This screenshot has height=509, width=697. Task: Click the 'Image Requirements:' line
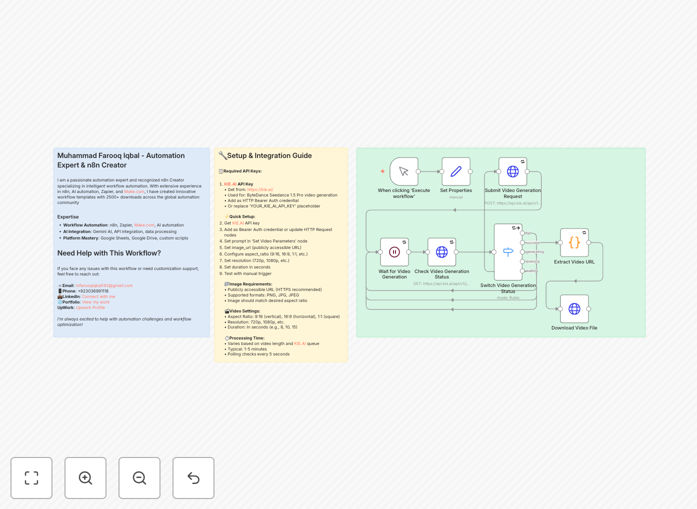pos(248,284)
